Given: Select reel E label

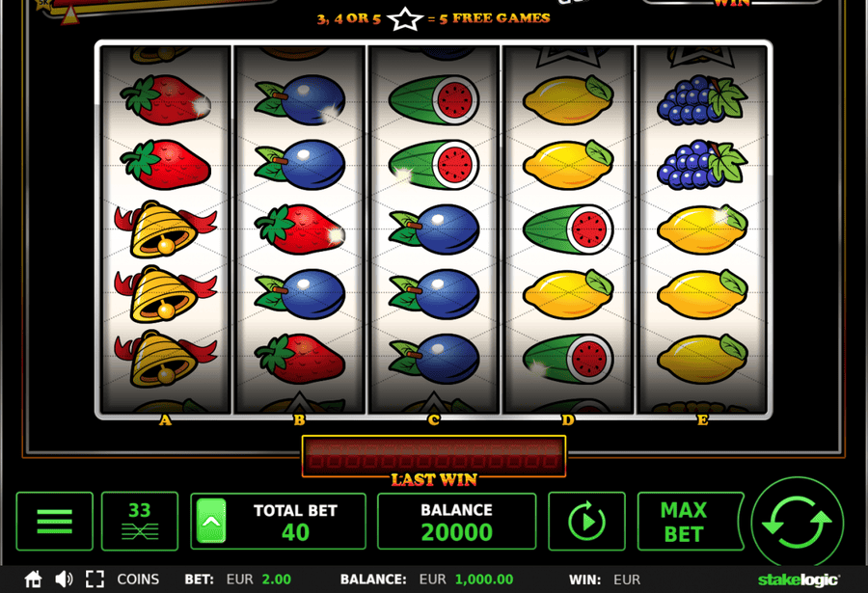Looking at the screenshot, I should (702, 420).
